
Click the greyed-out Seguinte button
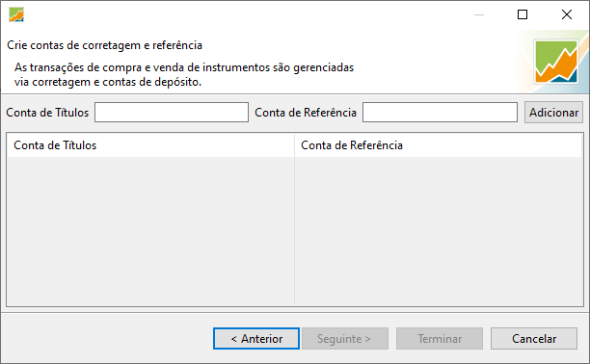tap(345, 338)
